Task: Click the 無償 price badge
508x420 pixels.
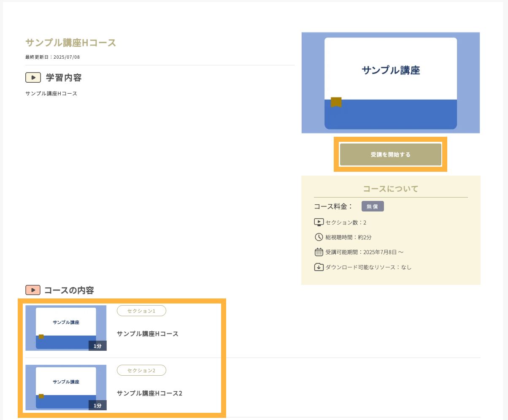Action: tap(373, 206)
